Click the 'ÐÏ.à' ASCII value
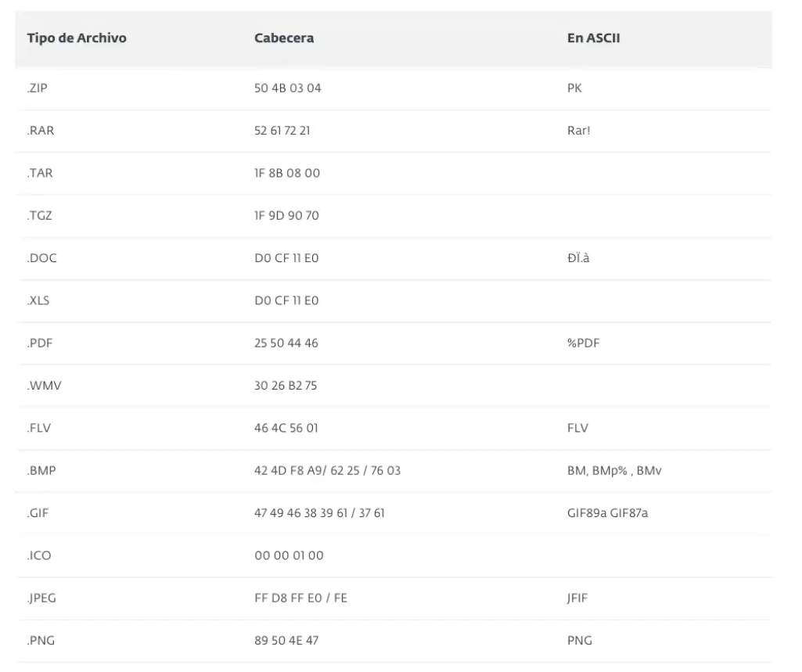Viewport: 802px width, 672px height. tap(578, 257)
